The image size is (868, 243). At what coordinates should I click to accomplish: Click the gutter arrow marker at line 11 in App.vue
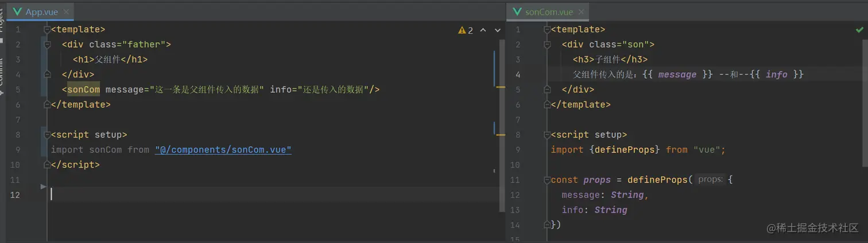[43, 187]
